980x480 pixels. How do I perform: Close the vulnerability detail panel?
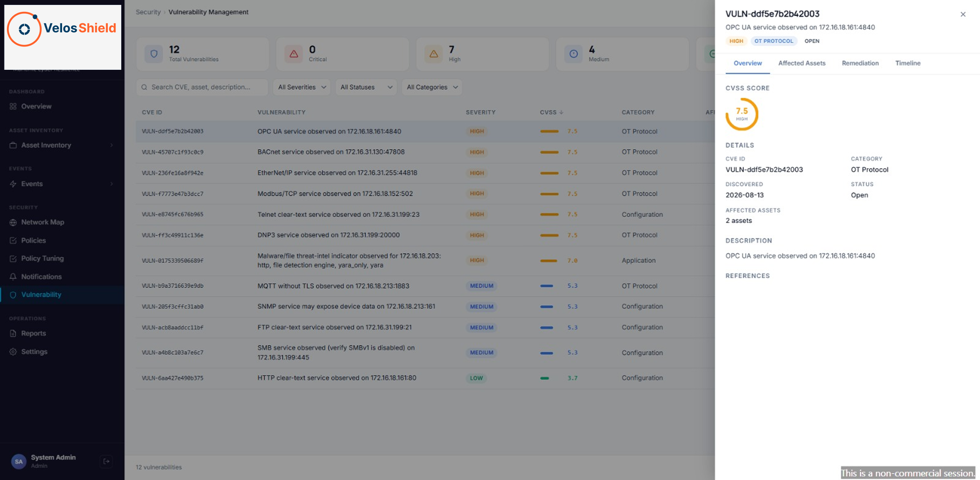(x=963, y=14)
